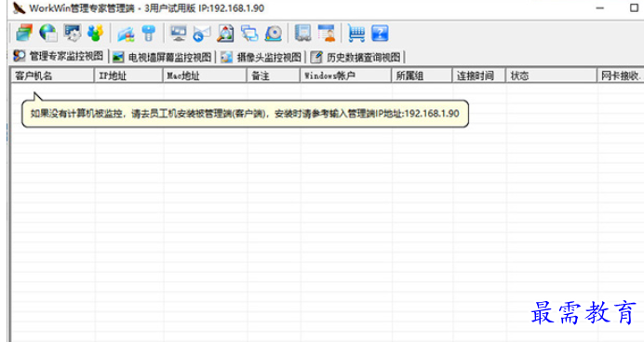644x342 pixels.
Task: Click the disc drive toolbar icon
Action: tap(273, 33)
